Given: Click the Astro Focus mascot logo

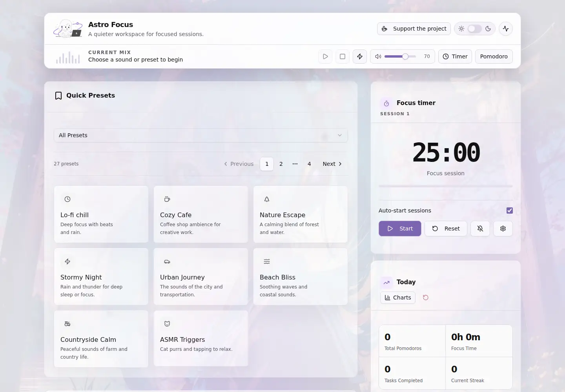Looking at the screenshot, I should 68,29.
